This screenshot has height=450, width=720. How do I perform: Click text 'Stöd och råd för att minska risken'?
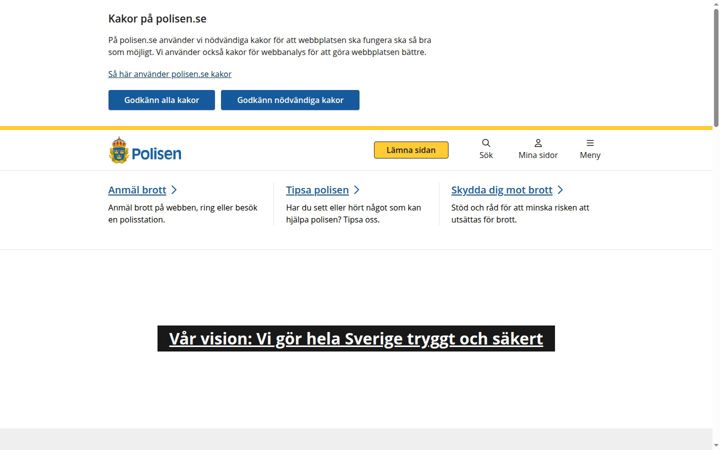tap(508, 208)
